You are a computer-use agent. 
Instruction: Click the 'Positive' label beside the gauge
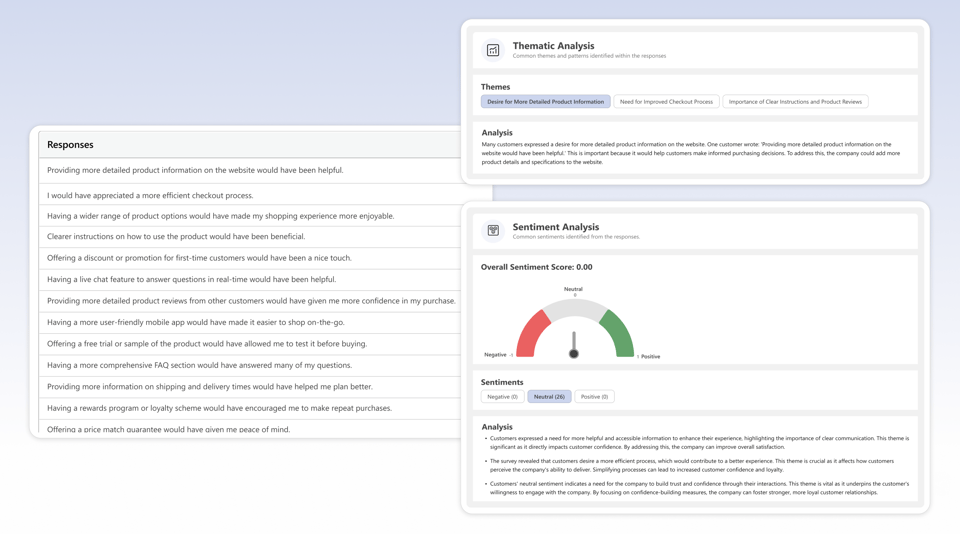(651, 356)
